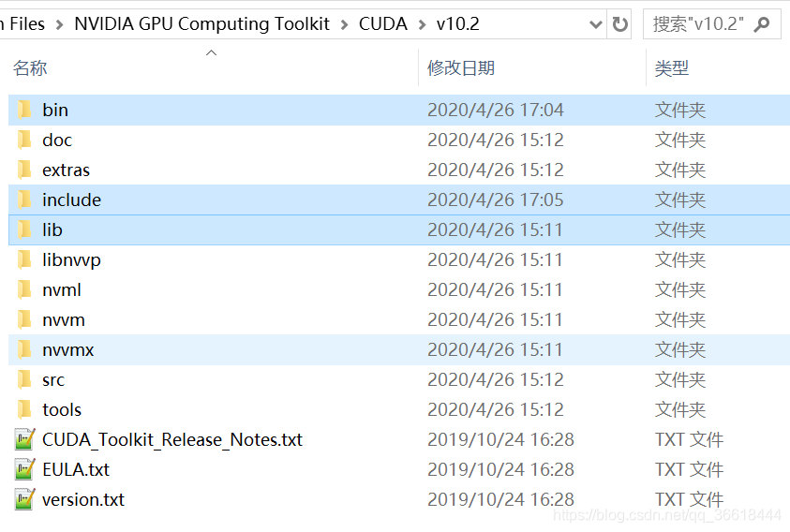The image size is (790, 532).
Task: Select the doc folder name
Action: click(57, 140)
